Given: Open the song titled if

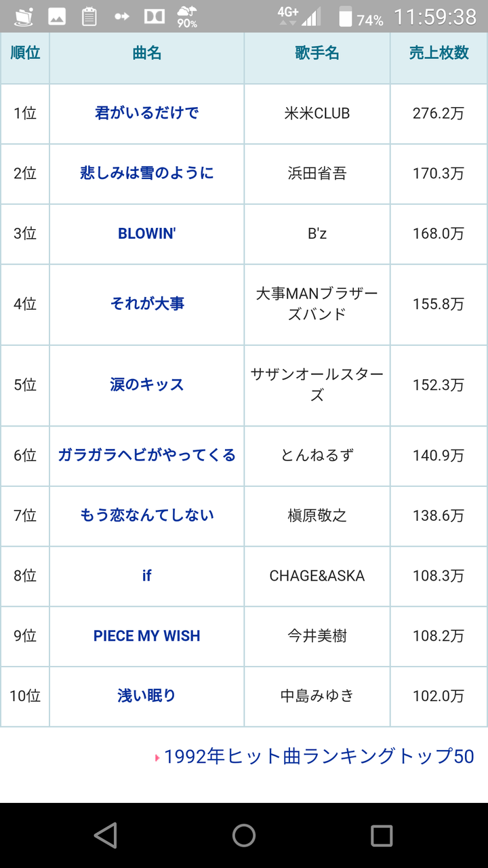Looking at the screenshot, I should coord(147,576).
